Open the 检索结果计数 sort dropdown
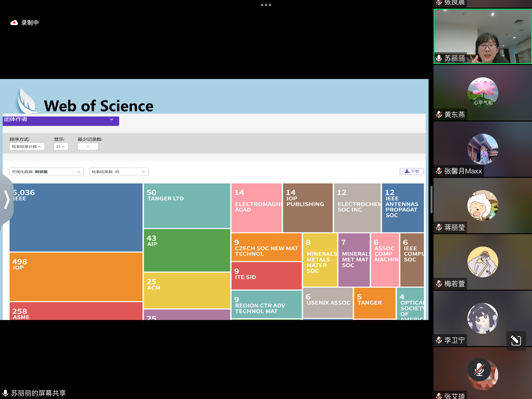This screenshot has height=399, width=532. 27,147
